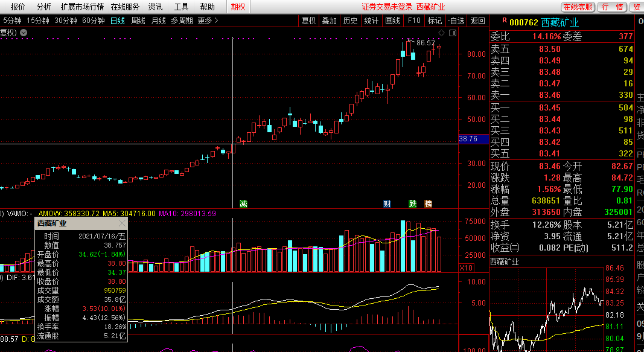
Task: Click the green 减 event marker
Action: coord(244,203)
